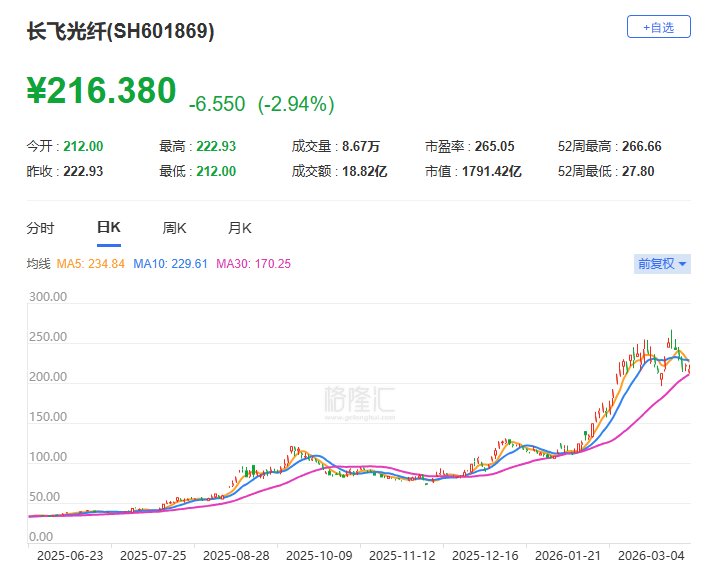Click the 2025-06-23 date axis label

click(x=70, y=556)
